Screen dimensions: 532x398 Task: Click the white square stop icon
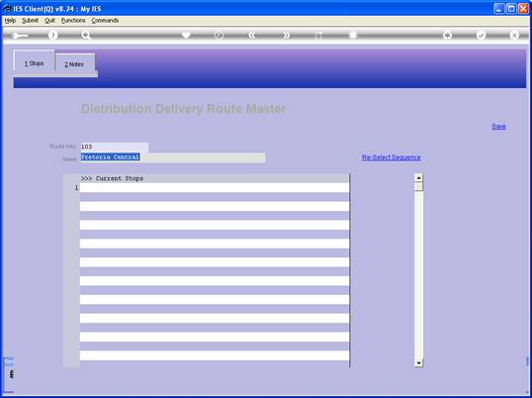tap(353, 35)
